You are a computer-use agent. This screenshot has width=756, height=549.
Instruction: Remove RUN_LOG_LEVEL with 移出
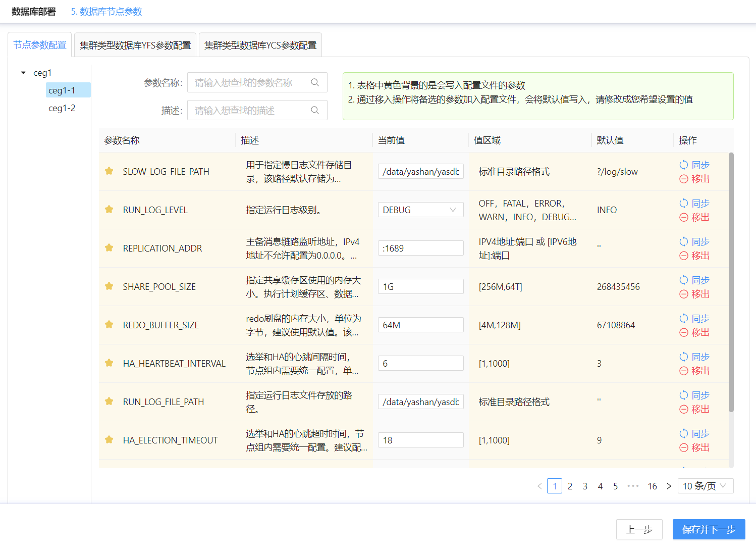[694, 217]
